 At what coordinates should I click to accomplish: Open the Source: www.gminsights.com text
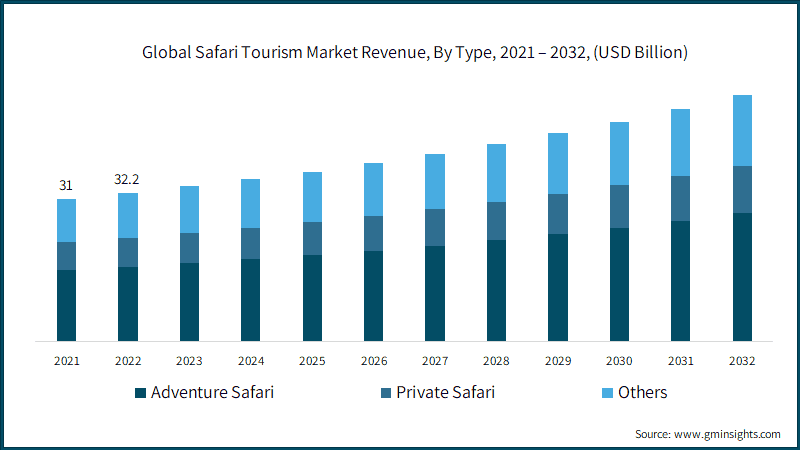(708, 434)
